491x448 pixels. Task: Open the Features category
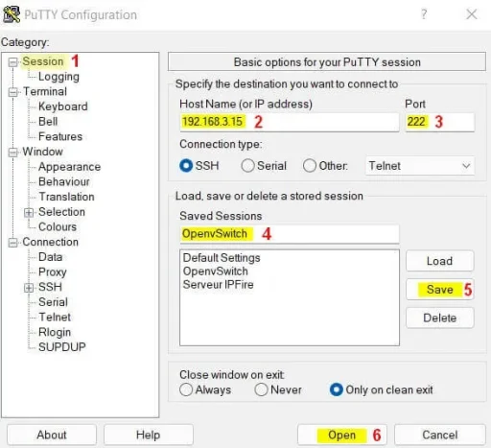coord(60,136)
